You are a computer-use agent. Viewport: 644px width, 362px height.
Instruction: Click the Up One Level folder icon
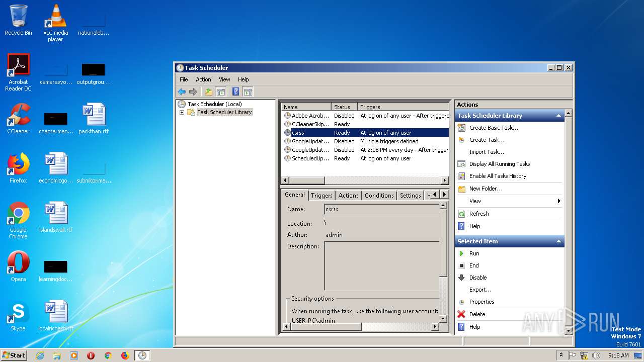pyautogui.click(x=208, y=92)
